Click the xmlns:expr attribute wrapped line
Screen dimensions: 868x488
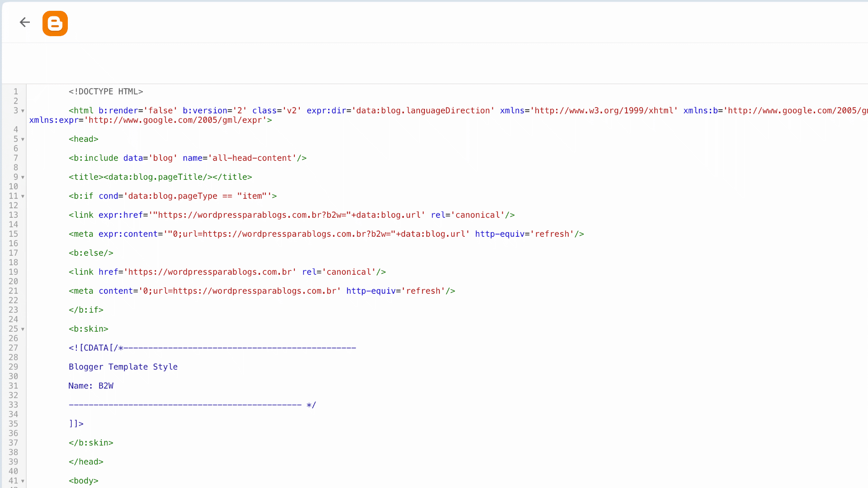pyautogui.click(x=151, y=120)
